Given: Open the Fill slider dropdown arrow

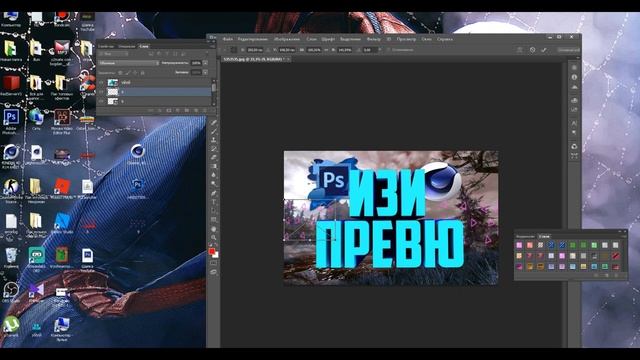Looking at the screenshot, I should pos(205,72).
